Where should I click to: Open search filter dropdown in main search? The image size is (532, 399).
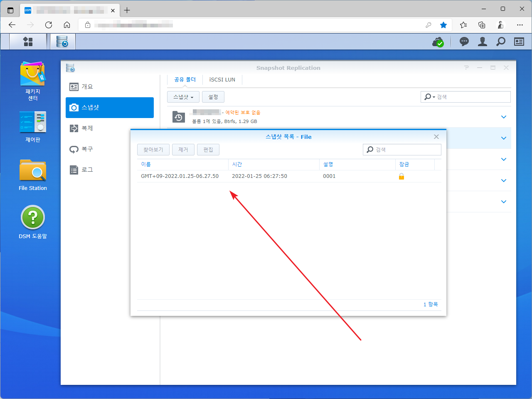[x=429, y=97]
